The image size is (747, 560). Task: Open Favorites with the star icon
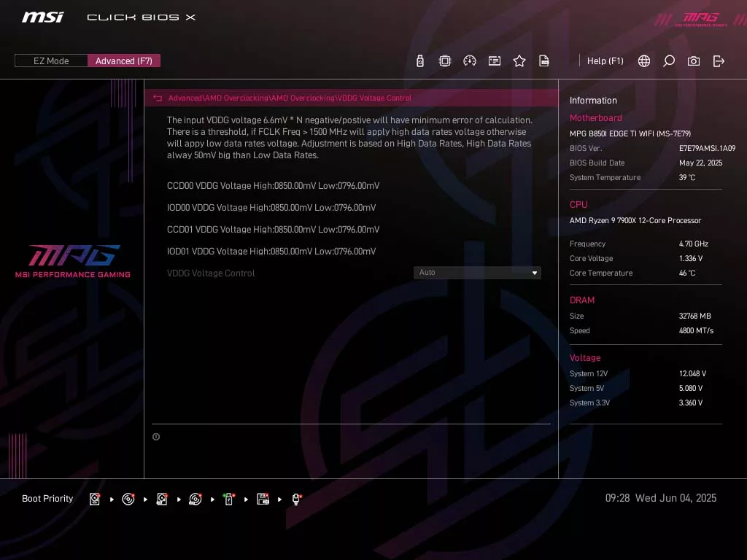pyautogui.click(x=519, y=61)
